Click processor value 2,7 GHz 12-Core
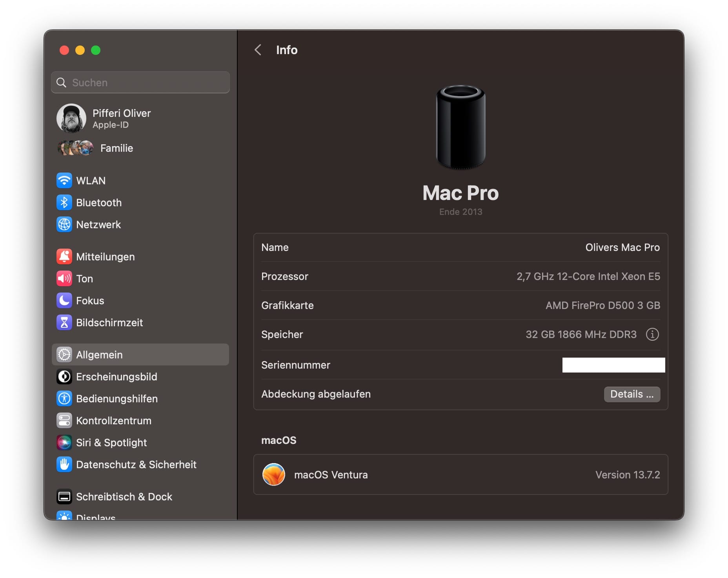 click(x=588, y=276)
